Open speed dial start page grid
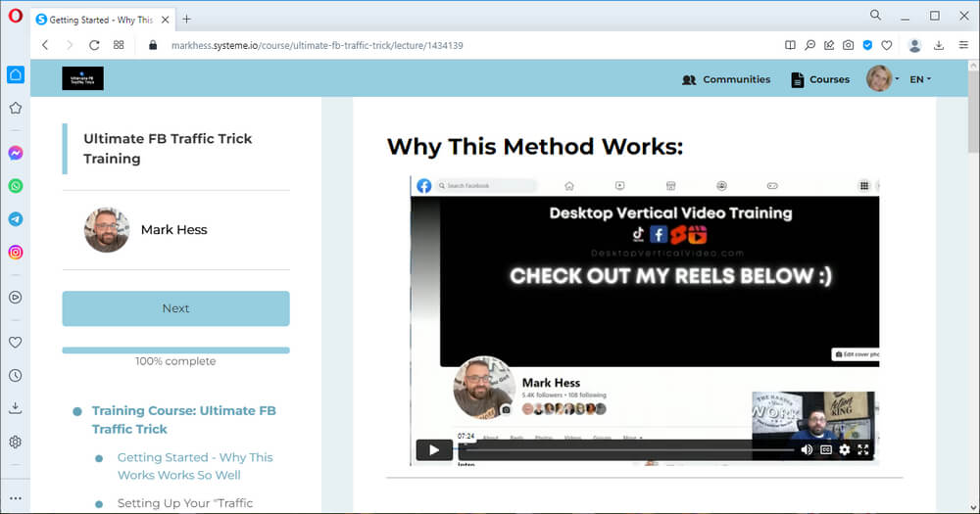980x514 pixels. click(x=119, y=45)
